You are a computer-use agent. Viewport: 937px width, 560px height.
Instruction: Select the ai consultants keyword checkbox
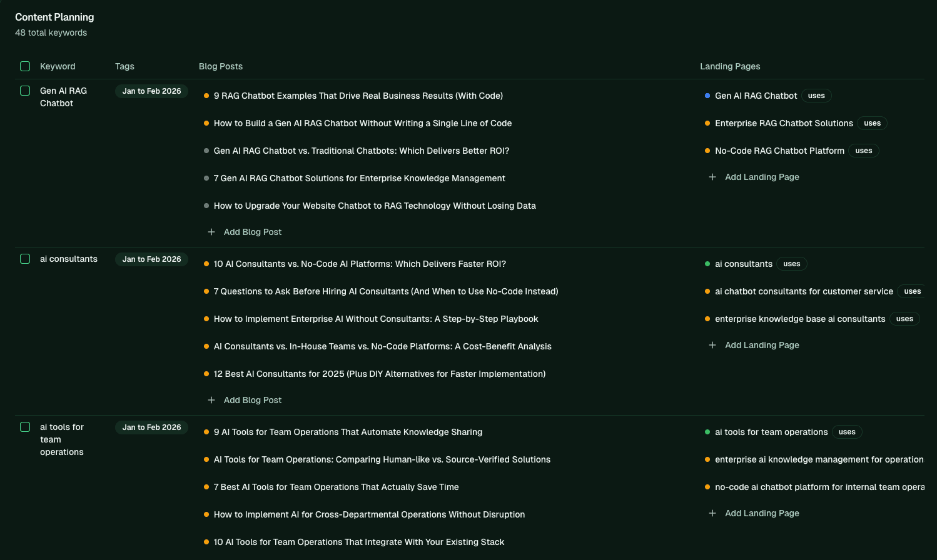click(x=25, y=259)
